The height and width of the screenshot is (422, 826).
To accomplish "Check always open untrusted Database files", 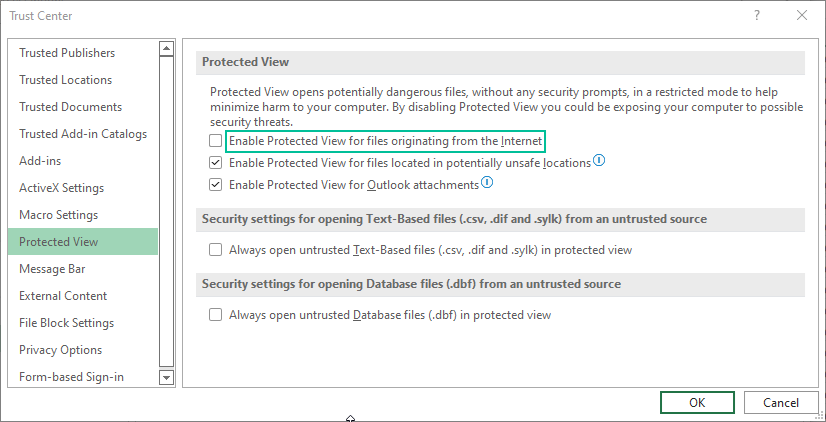I will pyautogui.click(x=215, y=315).
